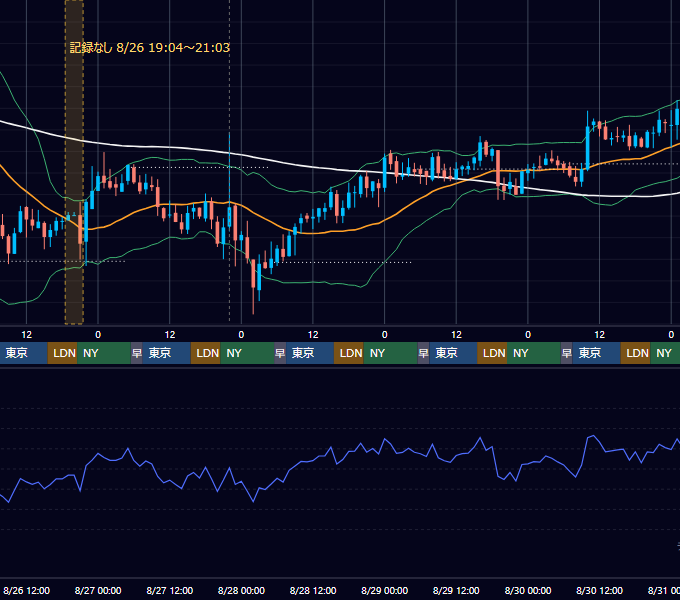Select the 東京 session block above '8/27 12:00'
The width and height of the screenshot is (680, 600).
click(167, 353)
